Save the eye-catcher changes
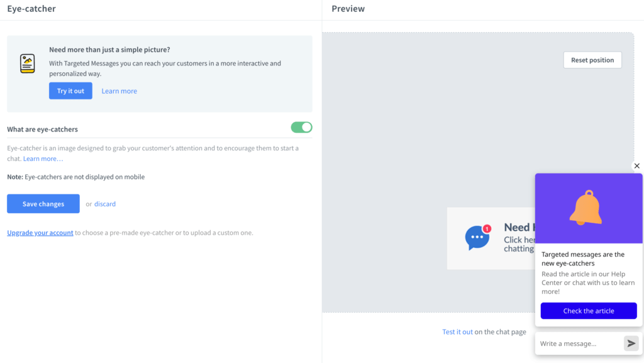 point(43,203)
